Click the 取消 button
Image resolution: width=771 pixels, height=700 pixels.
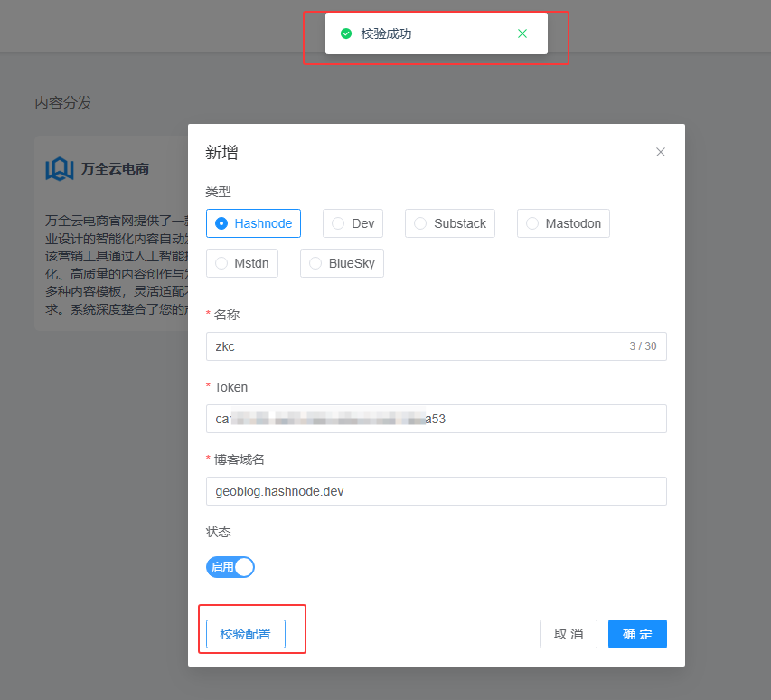pos(568,634)
